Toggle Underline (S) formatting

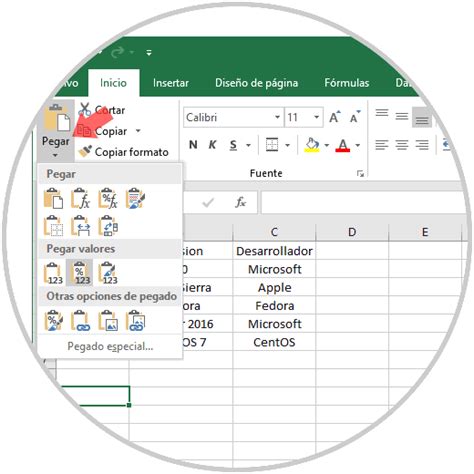(233, 145)
